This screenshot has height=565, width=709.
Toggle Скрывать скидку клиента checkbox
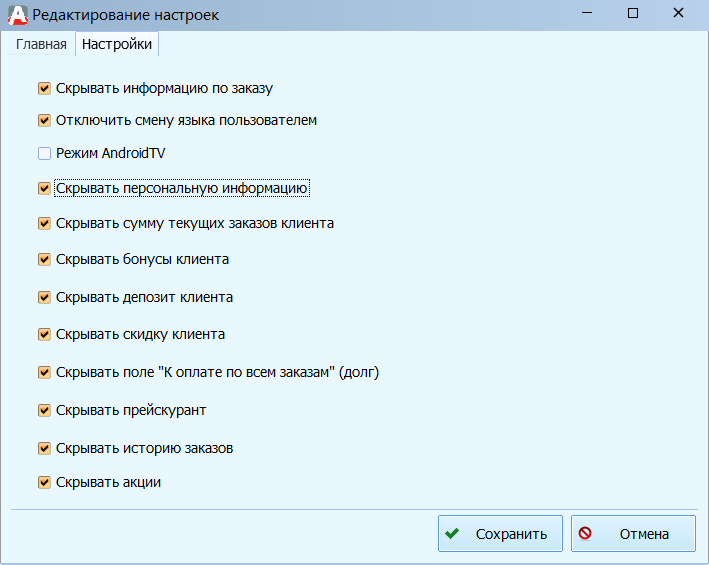[x=44, y=334]
